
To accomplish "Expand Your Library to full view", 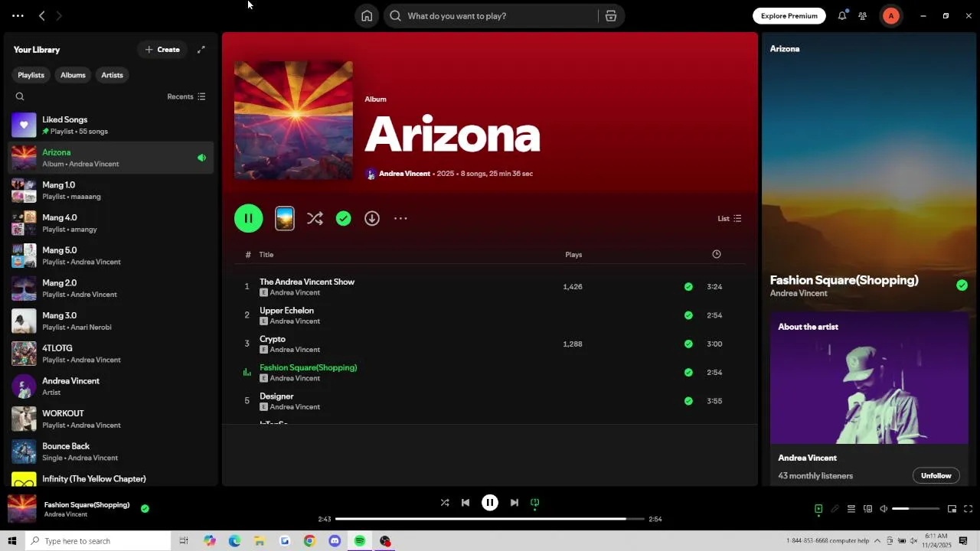I will tap(201, 50).
